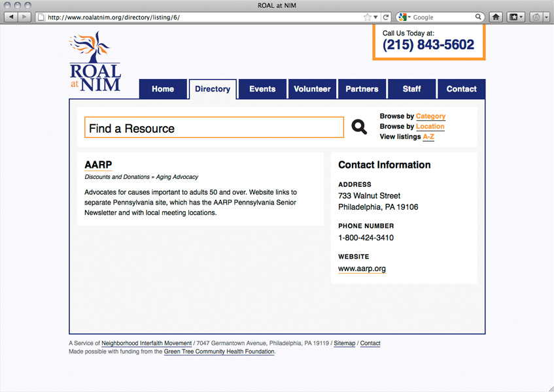Click Discounts and Donations category text
This screenshot has width=554, height=392.
coord(117,177)
